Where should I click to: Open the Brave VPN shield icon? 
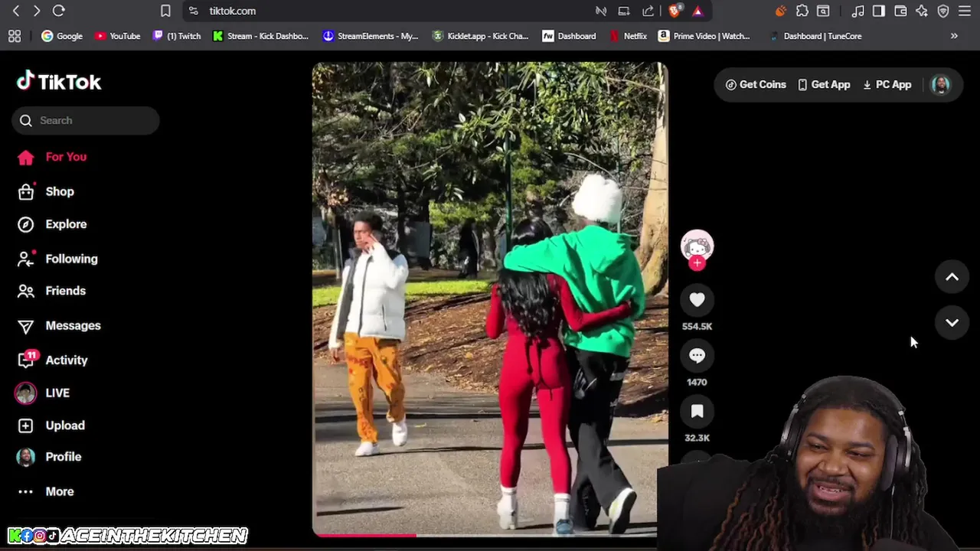pyautogui.click(x=943, y=11)
